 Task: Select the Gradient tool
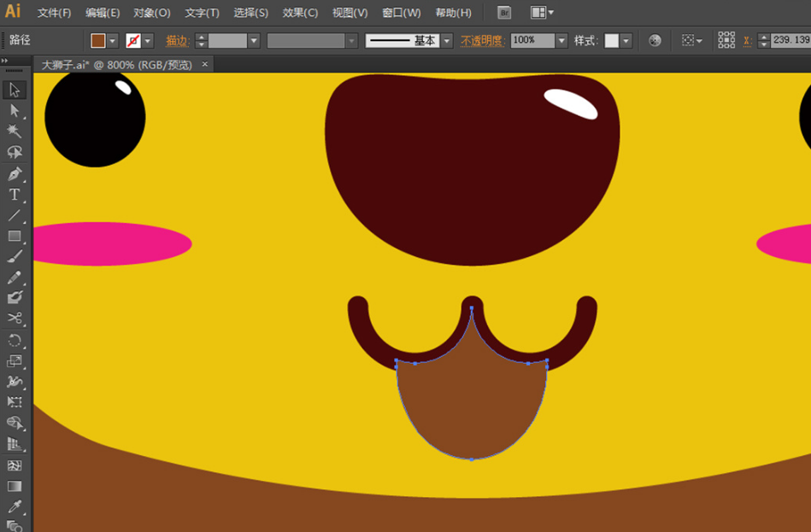tap(15, 486)
